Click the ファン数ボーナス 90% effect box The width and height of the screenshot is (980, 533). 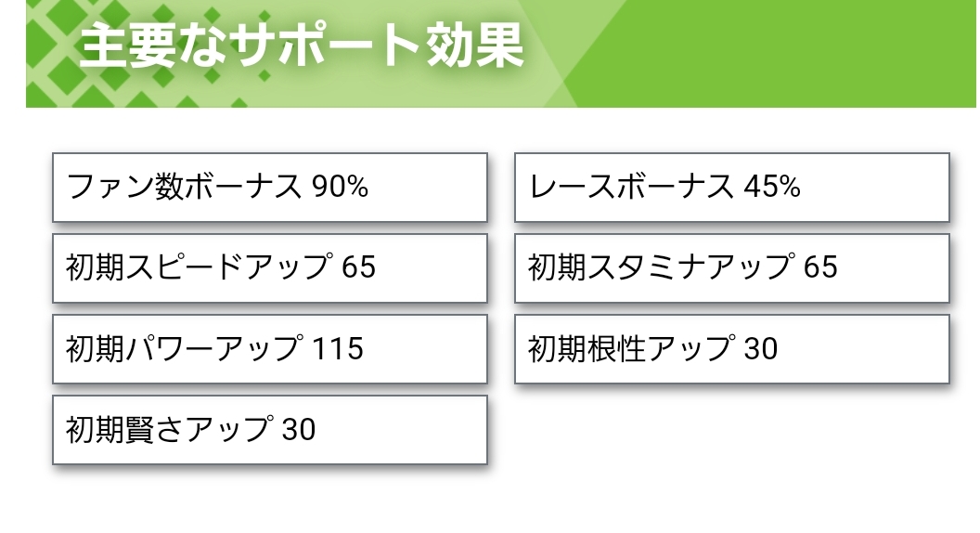(x=269, y=188)
